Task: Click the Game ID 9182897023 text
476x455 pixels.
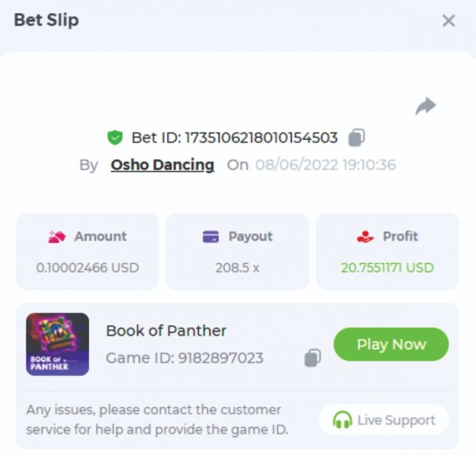Action: [x=185, y=358]
